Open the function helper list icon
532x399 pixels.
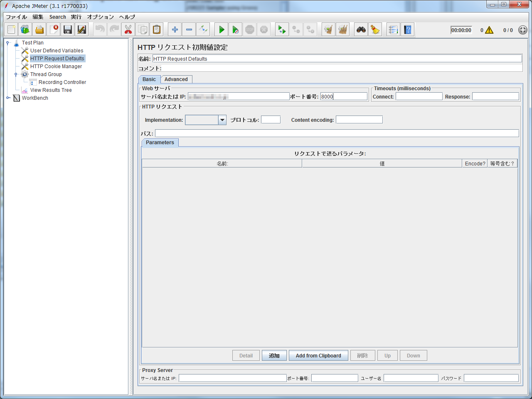[x=393, y=30]
